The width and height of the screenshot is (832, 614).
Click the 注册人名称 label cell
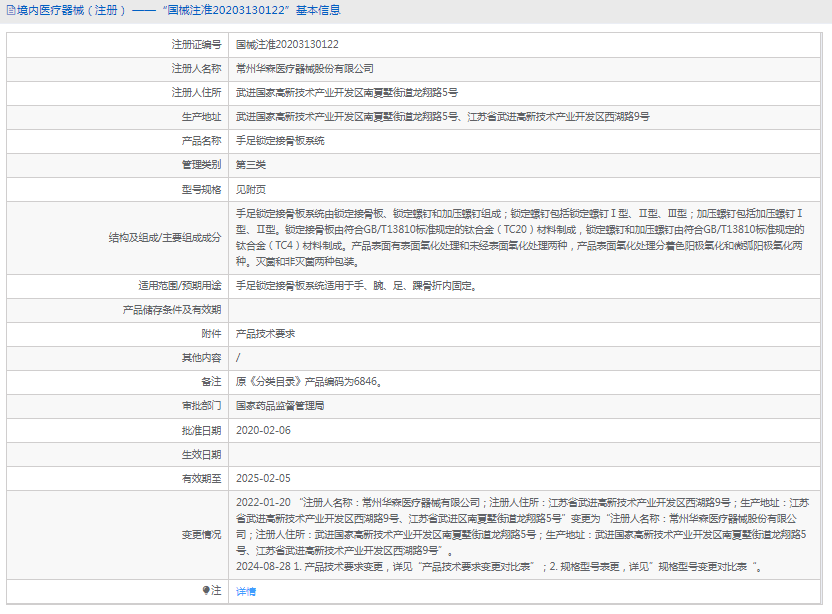coord(196,68)
